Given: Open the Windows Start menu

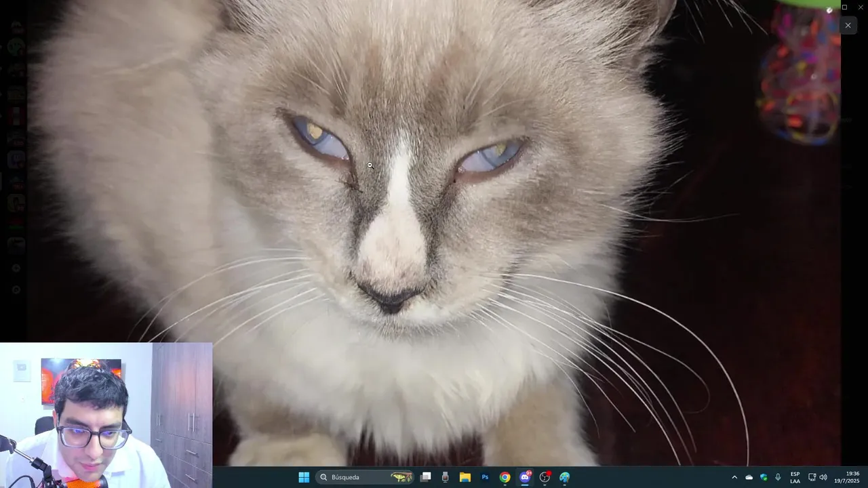Looking at the screenshot, I should (x=304, y=477).
